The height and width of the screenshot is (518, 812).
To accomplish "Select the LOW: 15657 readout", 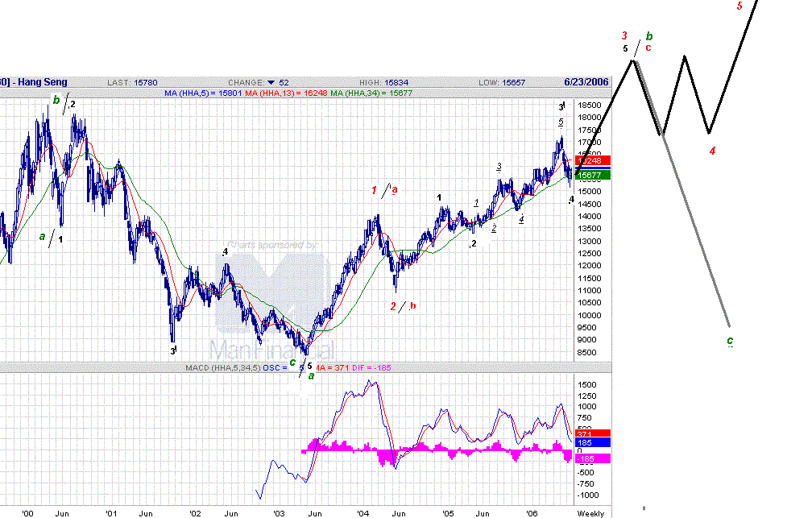I will [x=502, y=82].
